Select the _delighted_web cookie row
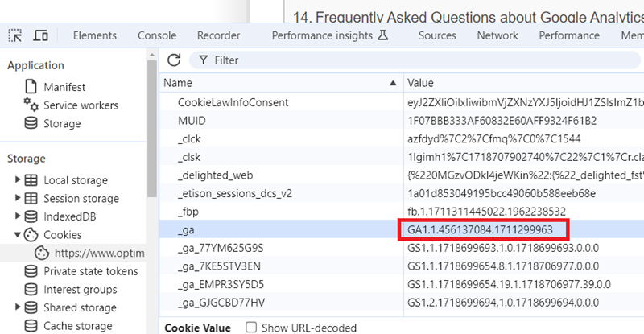644x334 pixels. 402,175
